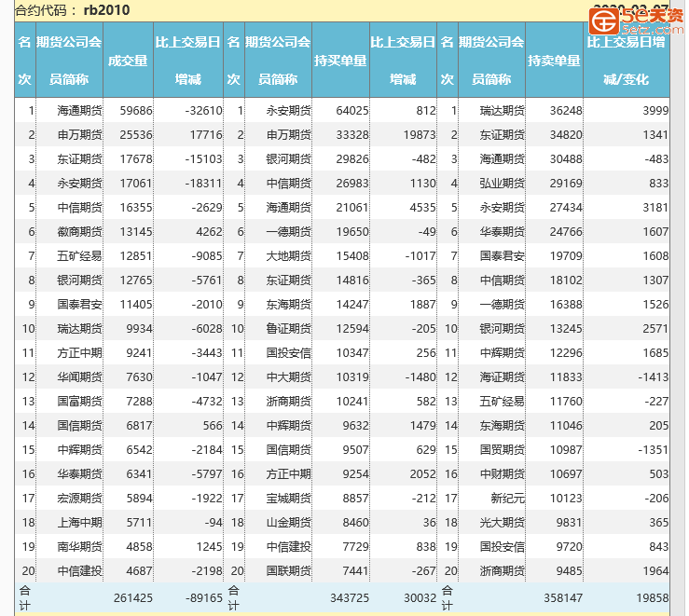The height and width of the screenshot is (616, 689).
Task: Click the total short position 358147
Action: 561,597
